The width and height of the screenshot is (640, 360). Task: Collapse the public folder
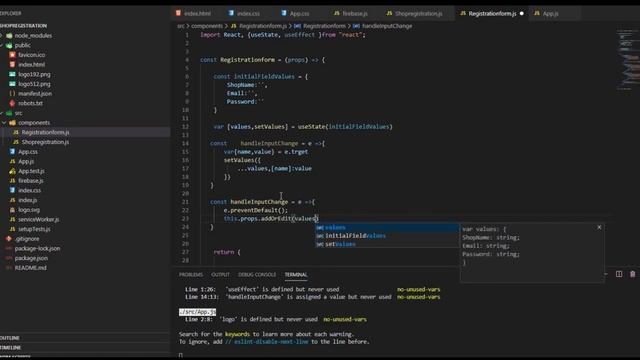(x=22, y=45)
